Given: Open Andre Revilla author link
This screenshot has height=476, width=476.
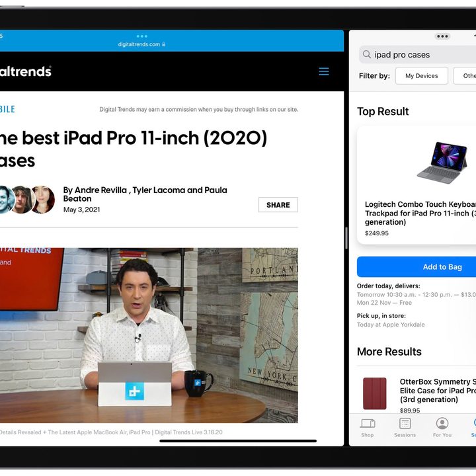Looking at the screenshot, I should pos(100,190).
